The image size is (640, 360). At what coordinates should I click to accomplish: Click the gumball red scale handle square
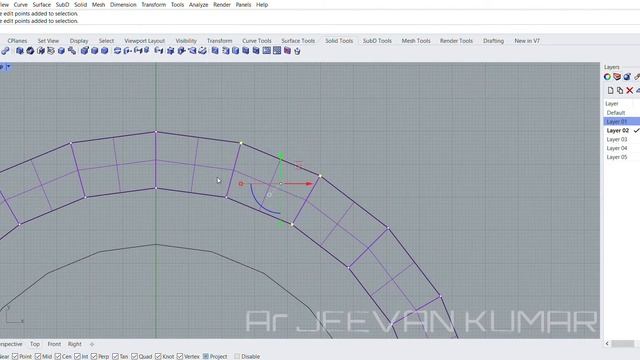point(241,184)
